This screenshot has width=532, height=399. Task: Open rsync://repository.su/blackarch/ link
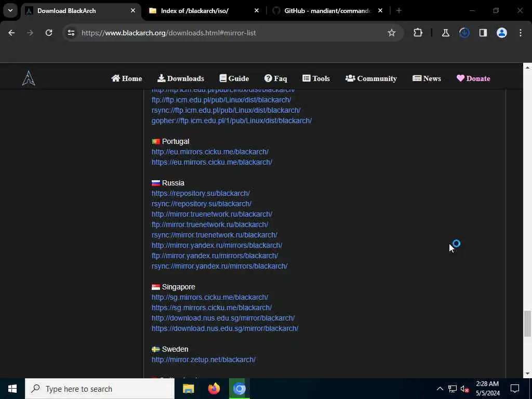202,204
